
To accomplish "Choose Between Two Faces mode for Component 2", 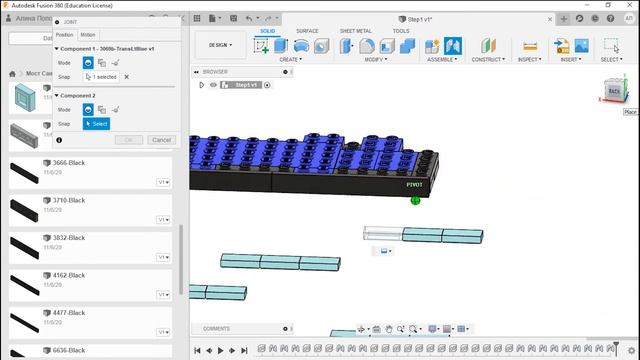I will [102, 109].
